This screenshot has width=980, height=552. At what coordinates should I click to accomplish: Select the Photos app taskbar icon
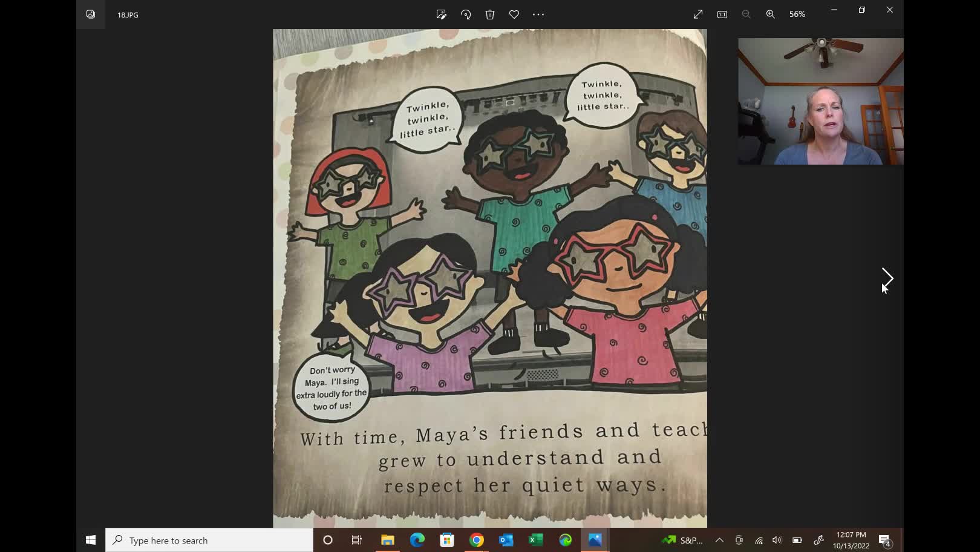click(x=595, y=540)
